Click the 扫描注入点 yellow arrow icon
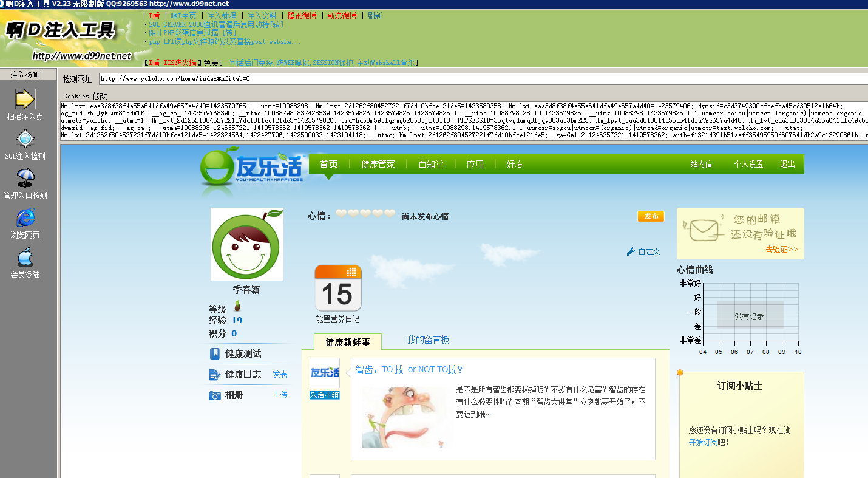The image size is (868, 478). click(25, 99)
